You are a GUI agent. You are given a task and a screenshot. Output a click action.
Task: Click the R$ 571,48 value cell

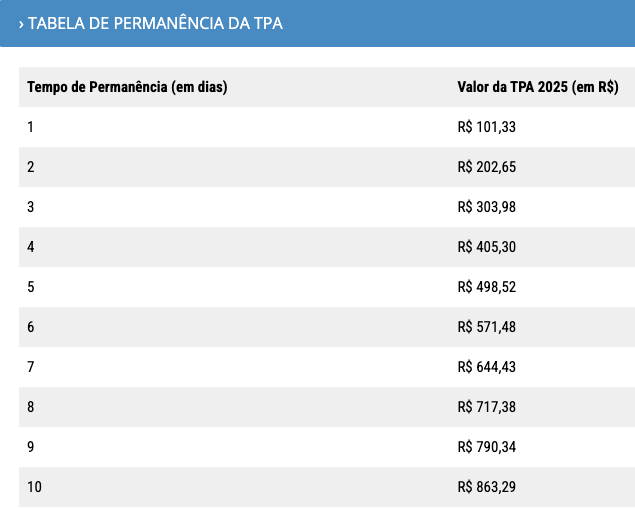486,327
